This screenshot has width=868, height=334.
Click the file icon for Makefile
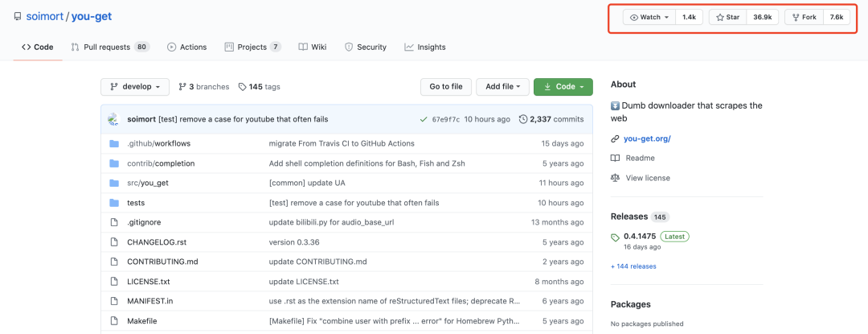pos(114,320)
